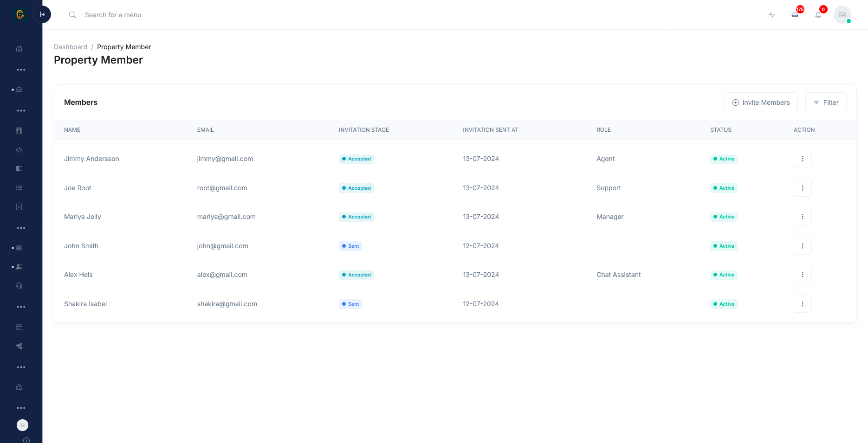Click the activity pulse icon in header
Viewport: 868px width, 443px height.
(771, 15)
